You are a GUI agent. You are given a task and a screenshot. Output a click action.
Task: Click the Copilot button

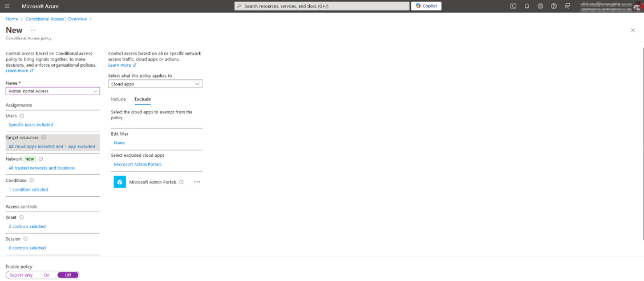pos(426,6)
